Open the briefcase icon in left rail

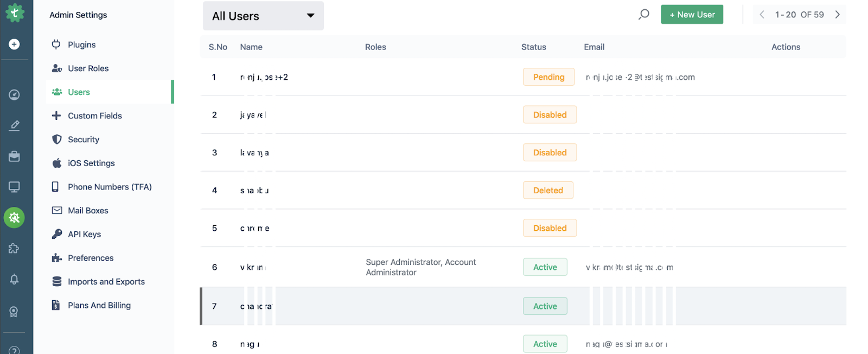pyautogui.click(x=14, y=156)
